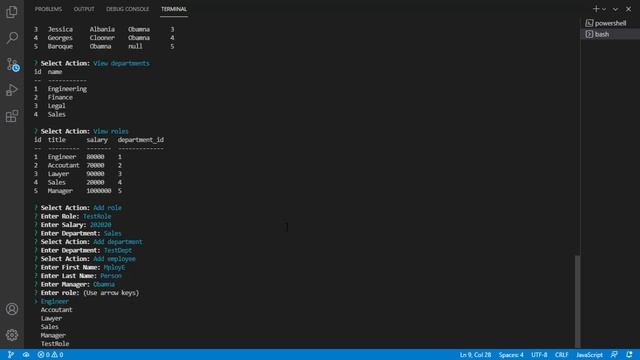This screenshot has height=360, width=640.
Task: Select the powershell terminal
Action: click(610, 23)
